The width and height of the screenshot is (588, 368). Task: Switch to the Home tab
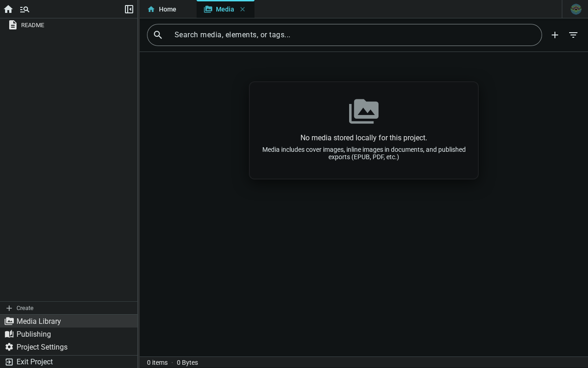point(168,9)
